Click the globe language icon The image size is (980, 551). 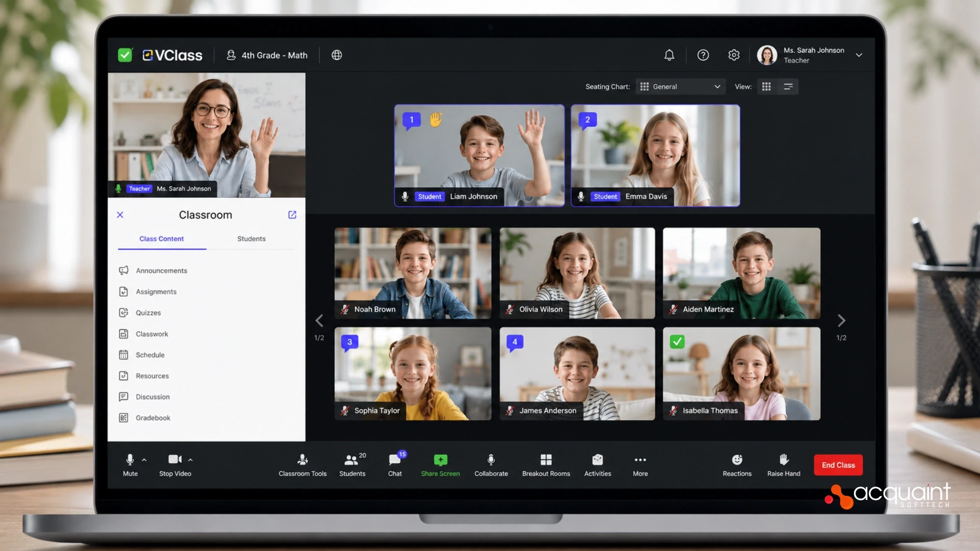(337, 55)
